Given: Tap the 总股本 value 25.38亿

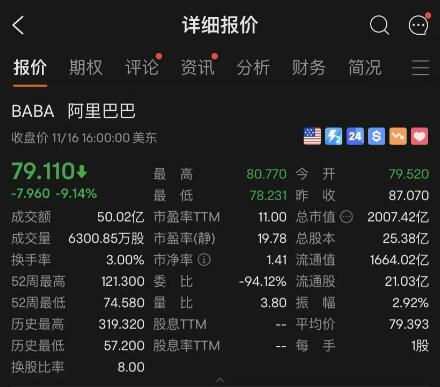Looking at the screenshot, I should tap(406, 239).
